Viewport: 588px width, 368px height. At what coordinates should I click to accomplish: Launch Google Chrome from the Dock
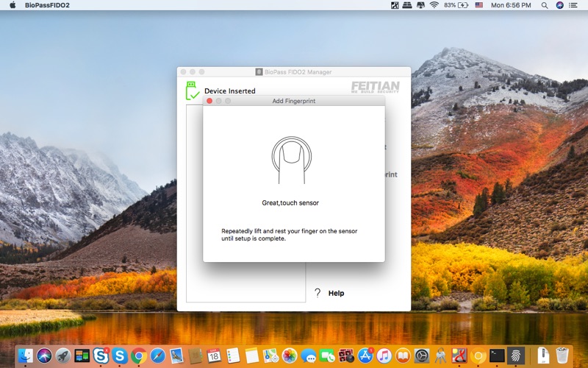pos(139,355)
